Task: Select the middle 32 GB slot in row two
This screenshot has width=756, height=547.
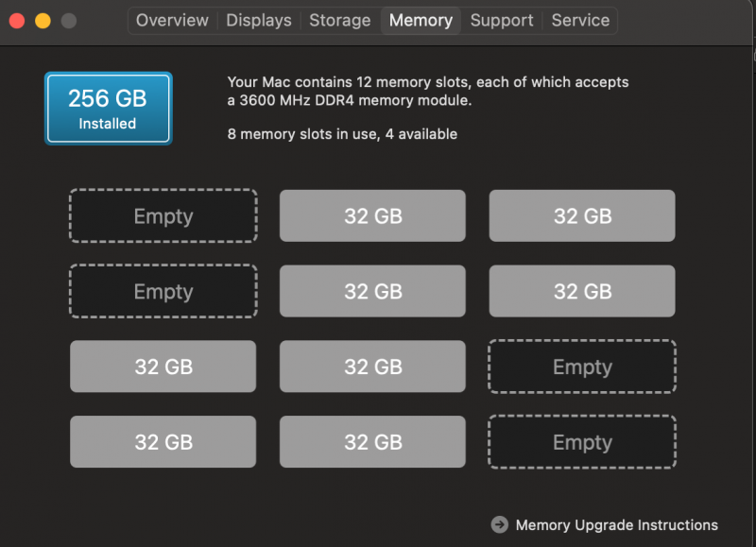Action: (x=372, y=291)
